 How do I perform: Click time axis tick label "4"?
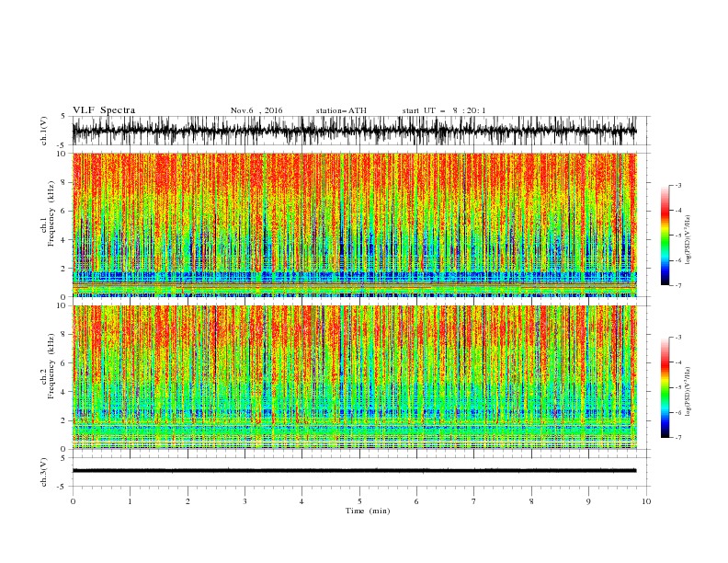pos(301,501)
